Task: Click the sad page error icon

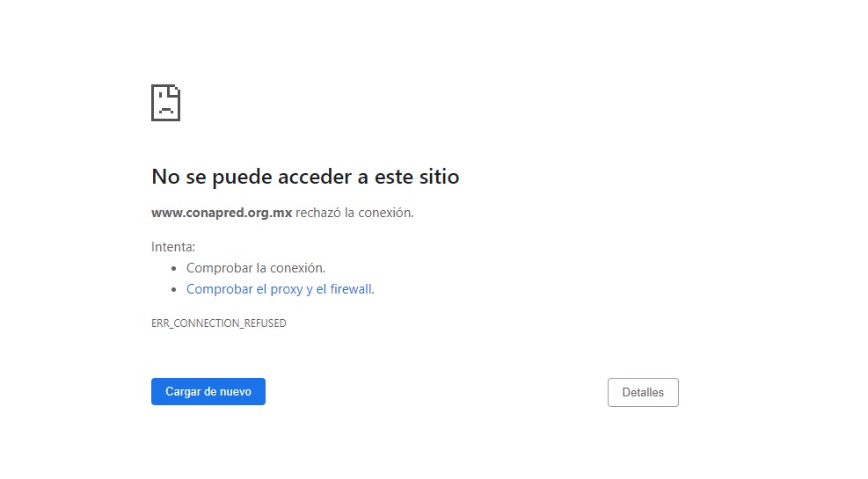Action: [x=165, y=103]
